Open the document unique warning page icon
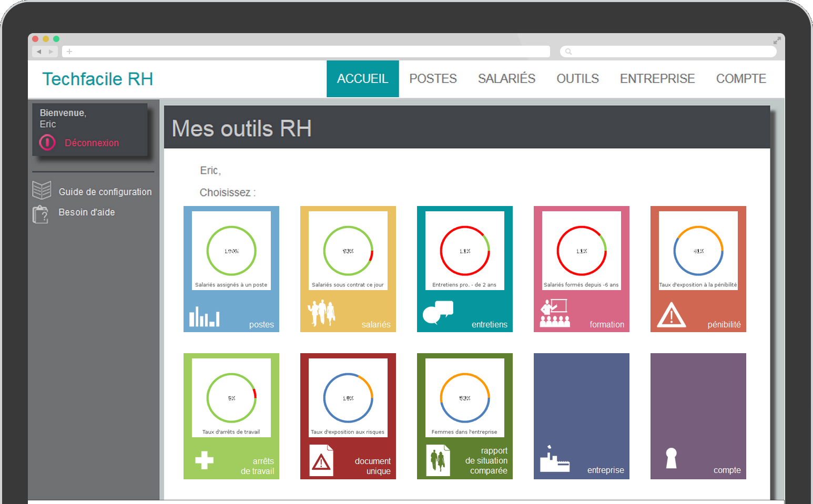 click(321, 460)
